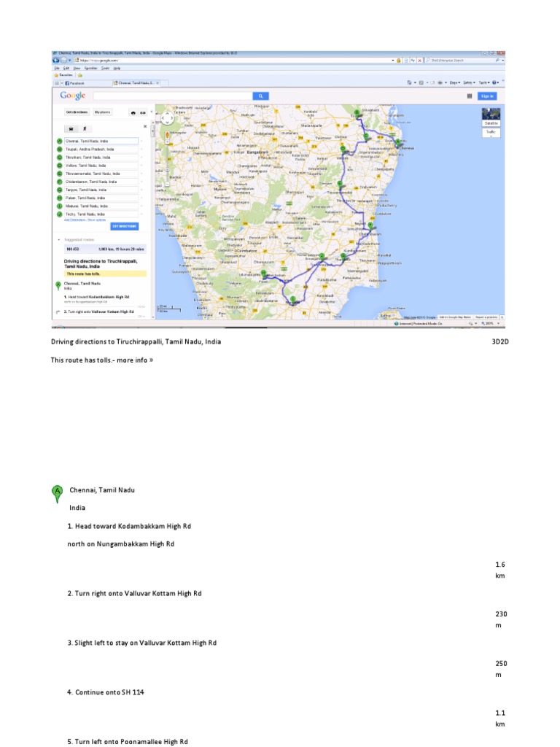The width and height of the screenshot is (560, 747).
Task: Click step 4 Continue onto SH 114
Action: click(105, 692)
